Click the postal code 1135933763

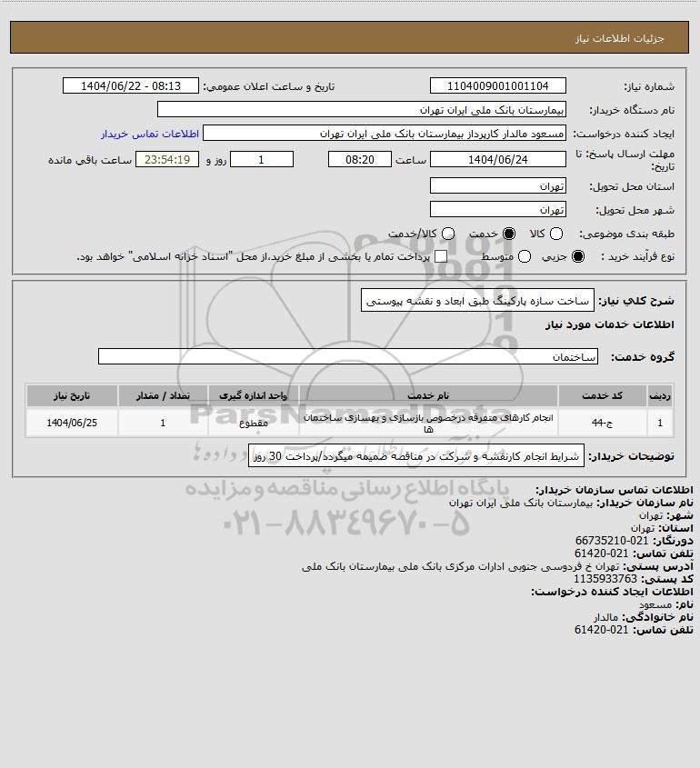[605, 579]
